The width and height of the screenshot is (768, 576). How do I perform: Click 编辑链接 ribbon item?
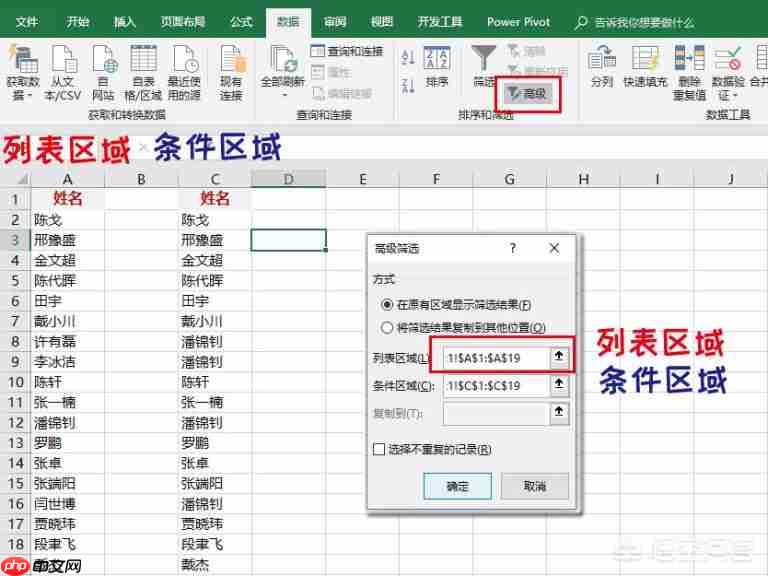click(342, 93)
